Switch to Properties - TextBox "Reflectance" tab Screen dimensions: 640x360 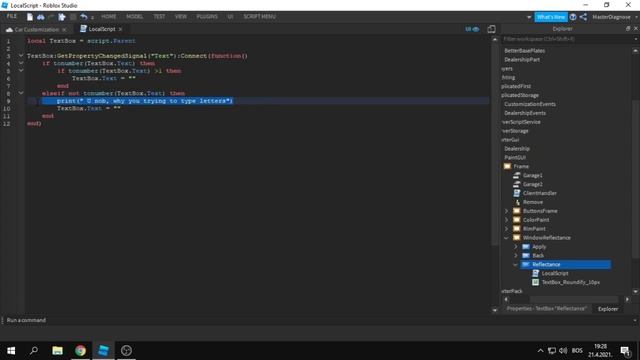(x=546, y=309)
